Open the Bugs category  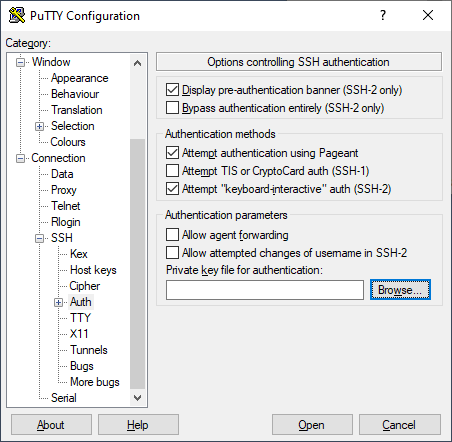point(82,366)
